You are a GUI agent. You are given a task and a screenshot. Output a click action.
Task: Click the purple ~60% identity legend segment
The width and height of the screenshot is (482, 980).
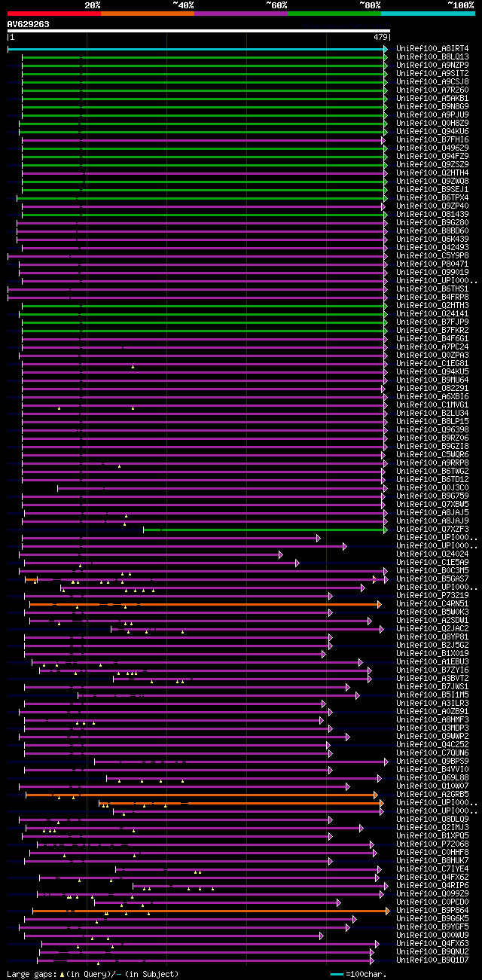pos(240,14)
